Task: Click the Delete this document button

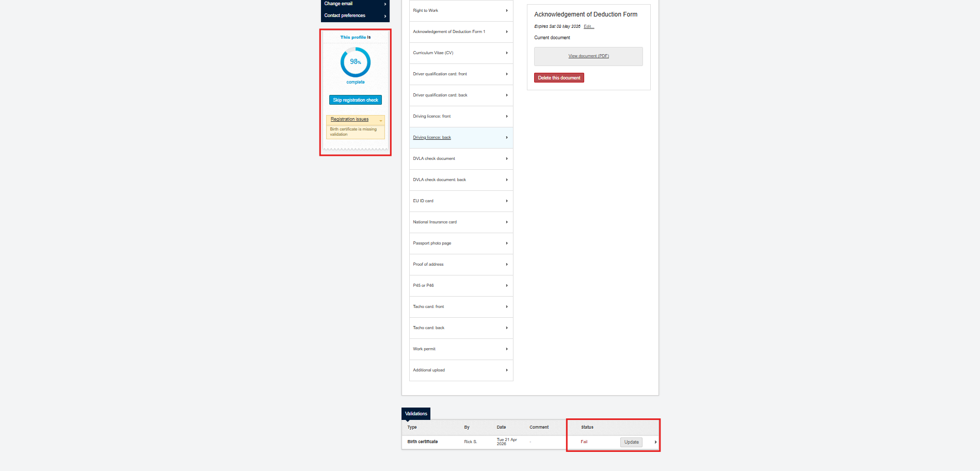Action: click(559, 77)
